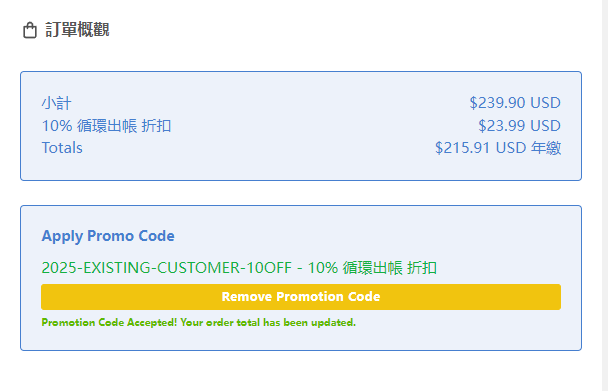
Task: Click the Promotion Code Accepted message
Action: coord(199,322)
